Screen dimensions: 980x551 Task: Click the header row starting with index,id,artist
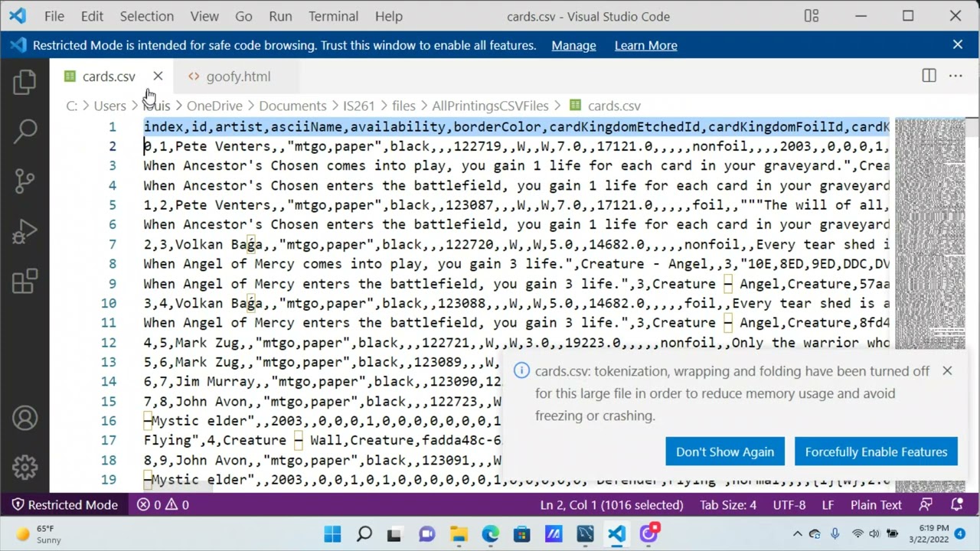pos(517,126)
